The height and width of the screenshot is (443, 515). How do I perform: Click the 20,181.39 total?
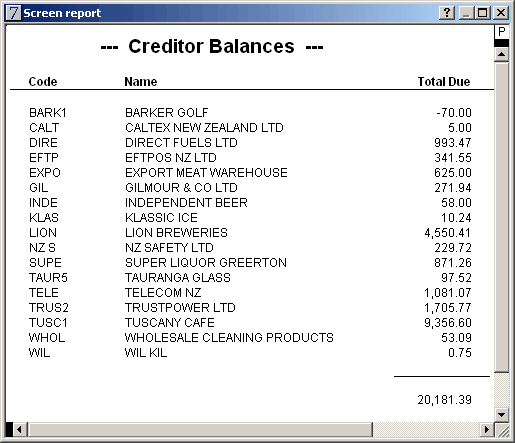coord(444,399)
